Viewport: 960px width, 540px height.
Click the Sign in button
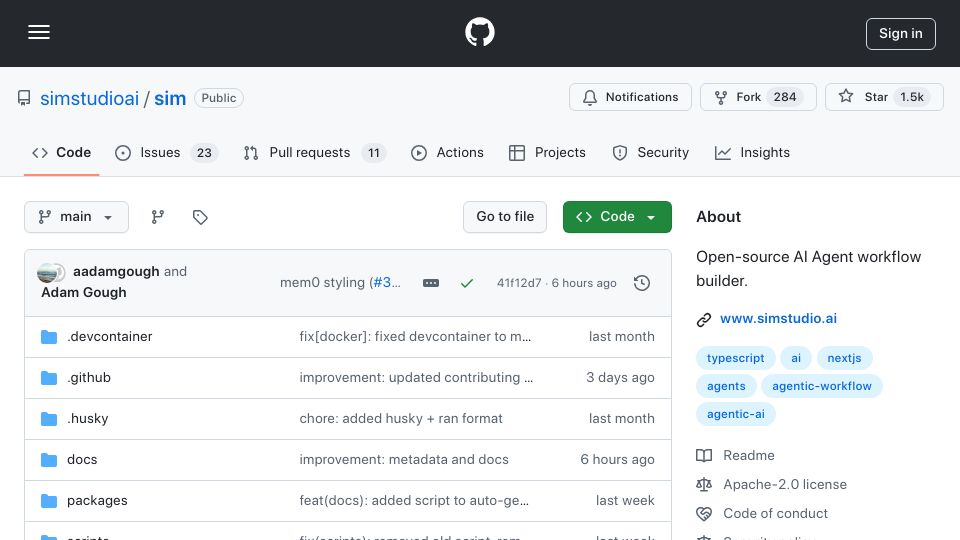900,34
